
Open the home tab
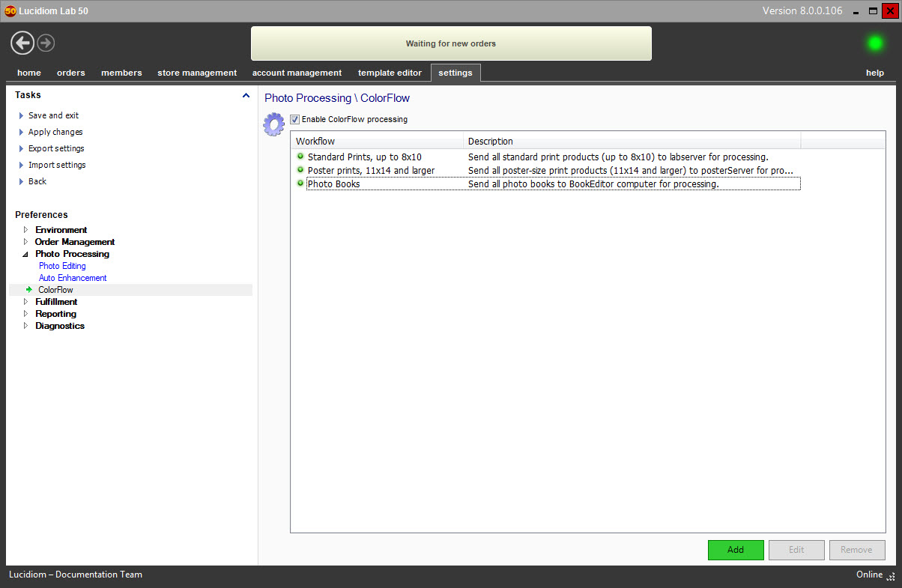(29, 73)
